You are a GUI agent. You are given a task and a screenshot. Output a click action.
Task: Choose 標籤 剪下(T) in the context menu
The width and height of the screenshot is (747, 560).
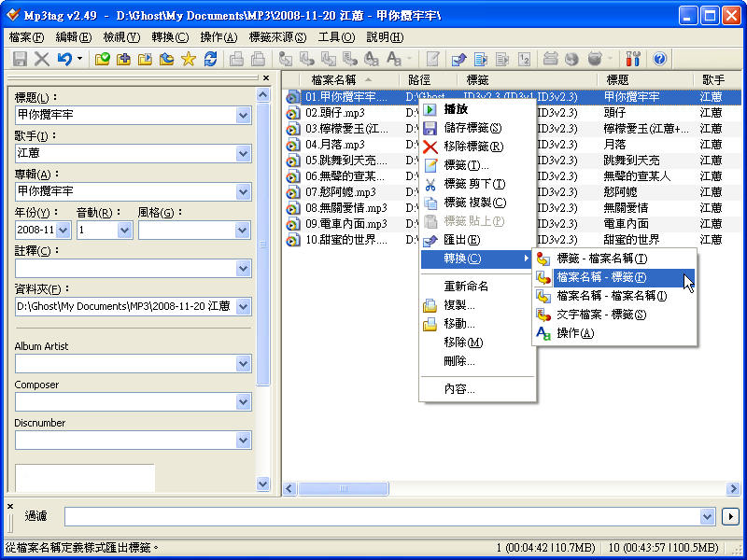click(477, 184)
